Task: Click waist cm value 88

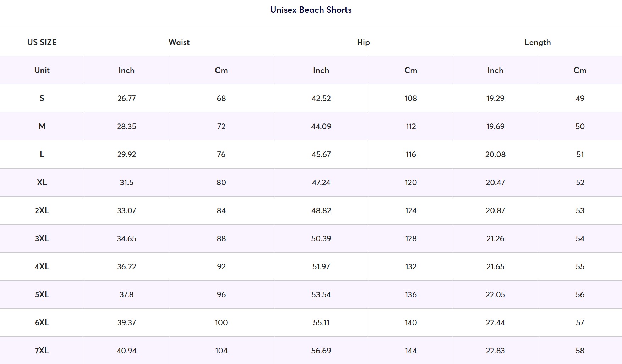Action: click(221, 238)
